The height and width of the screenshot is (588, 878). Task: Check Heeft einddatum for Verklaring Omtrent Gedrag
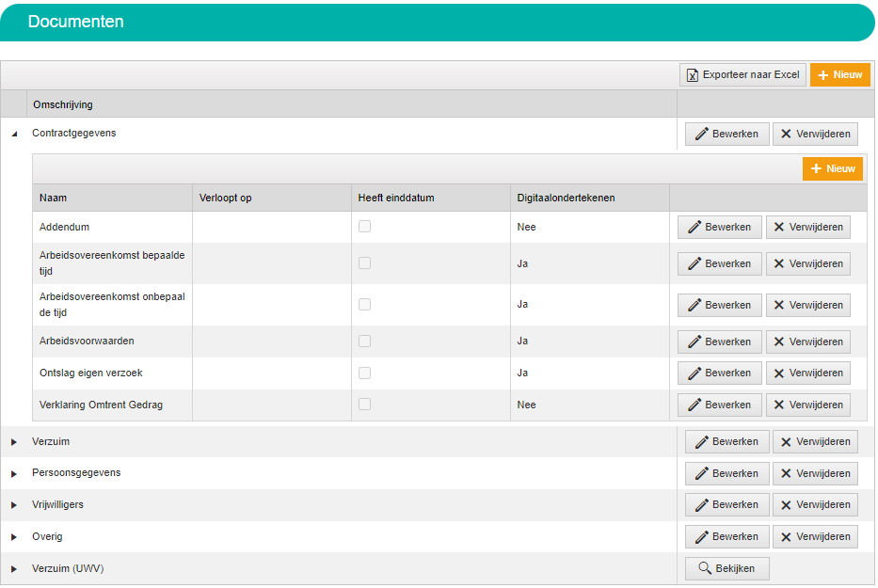[364, 405]
